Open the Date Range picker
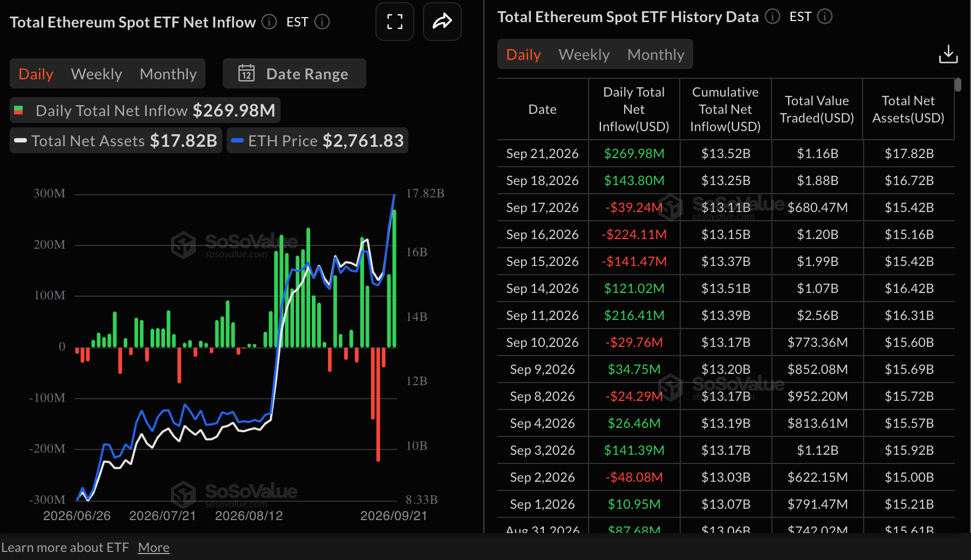This screenshot has width=971, height=560. [295, 73]
